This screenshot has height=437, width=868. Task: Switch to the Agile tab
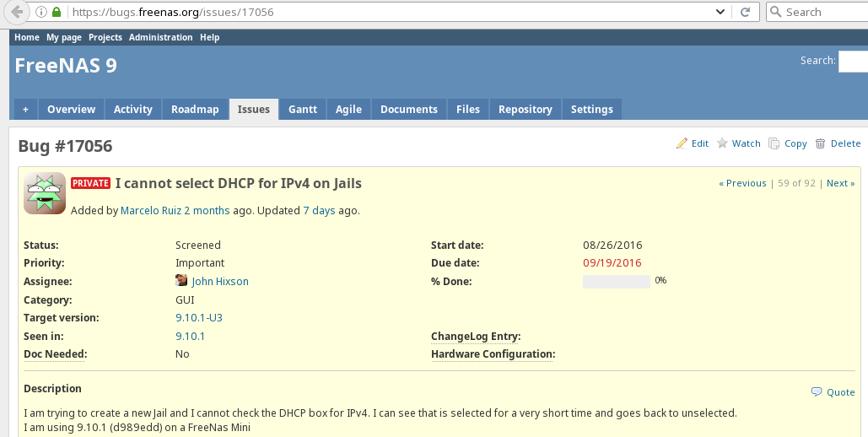pyautogui.click(x=348, y=109)
